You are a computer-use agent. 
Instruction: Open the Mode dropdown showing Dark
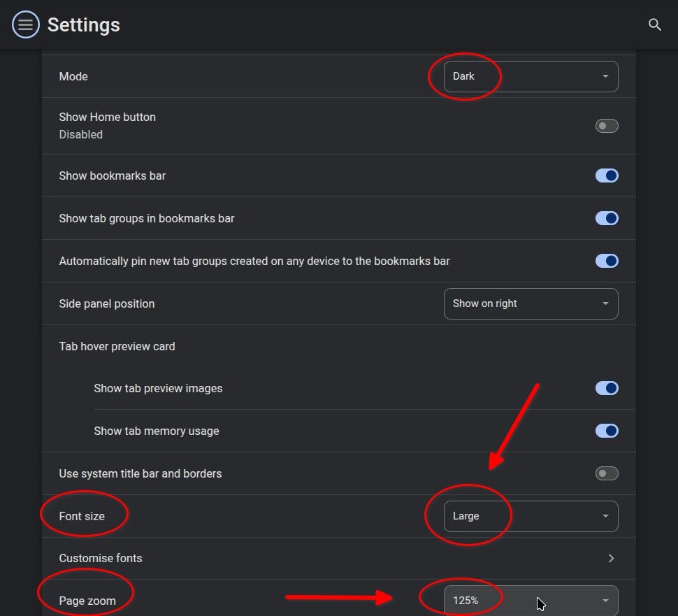point(531,77)
